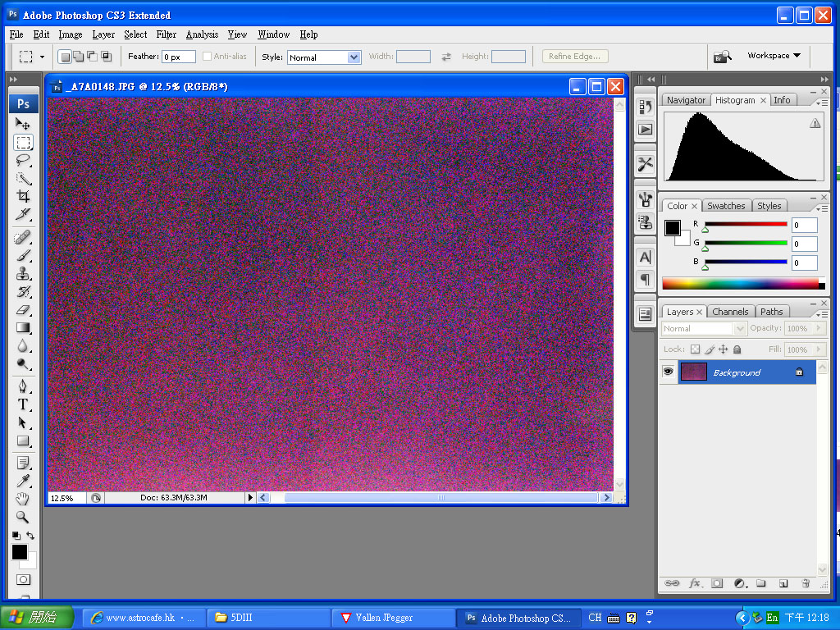Create a new layer from Layers panel
Screen dimensions: 840x630
point(783,583)
